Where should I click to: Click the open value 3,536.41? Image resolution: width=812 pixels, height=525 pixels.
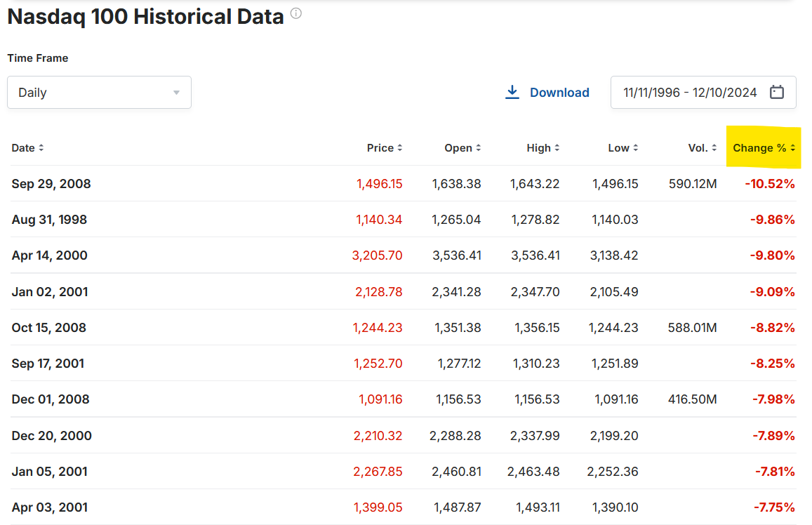(x=457, y=255)
